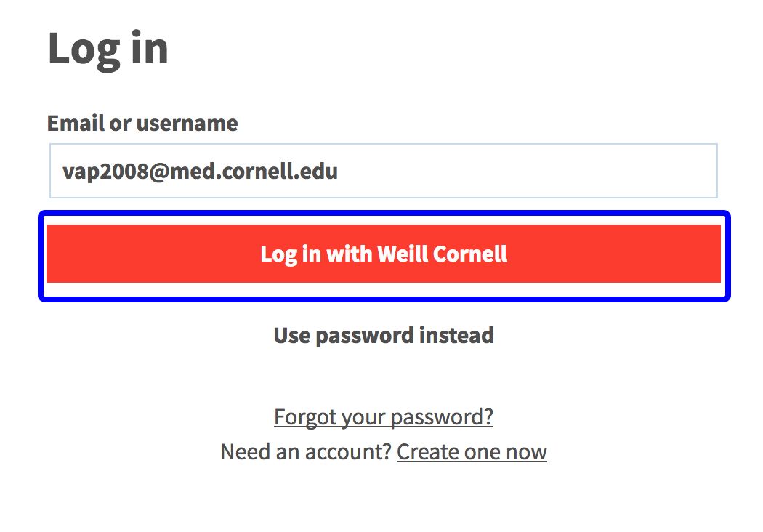Place cursor in vap2008@med.cornell.edu text
Image resolution: width=763 pixels, height=532 pixels.
click(200, 171)
